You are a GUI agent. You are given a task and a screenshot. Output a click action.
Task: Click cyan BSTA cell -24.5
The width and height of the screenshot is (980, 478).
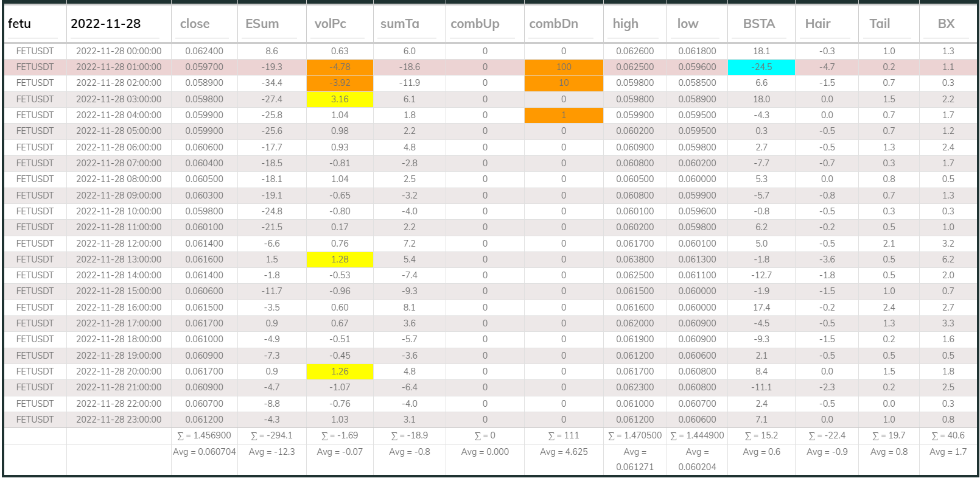(x=761, y=67)
